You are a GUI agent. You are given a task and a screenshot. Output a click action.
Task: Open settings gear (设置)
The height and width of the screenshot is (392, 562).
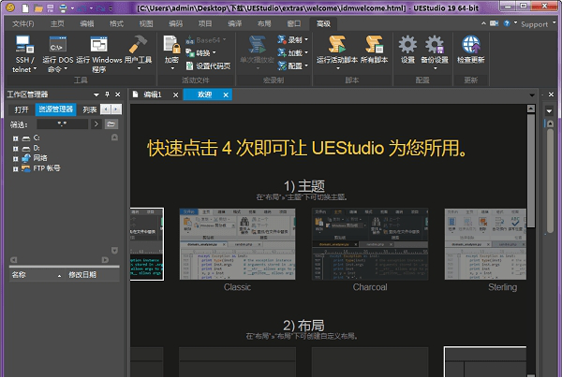[407, 51]
